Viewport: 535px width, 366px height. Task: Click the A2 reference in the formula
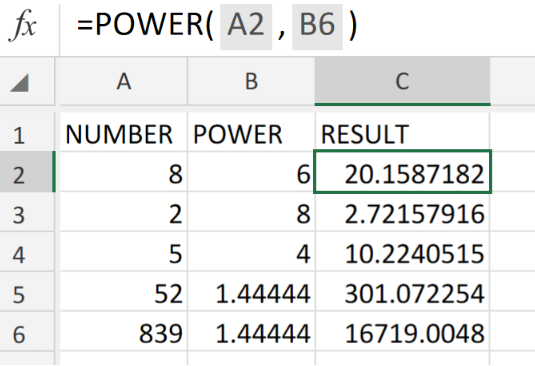tap(246, 26)
